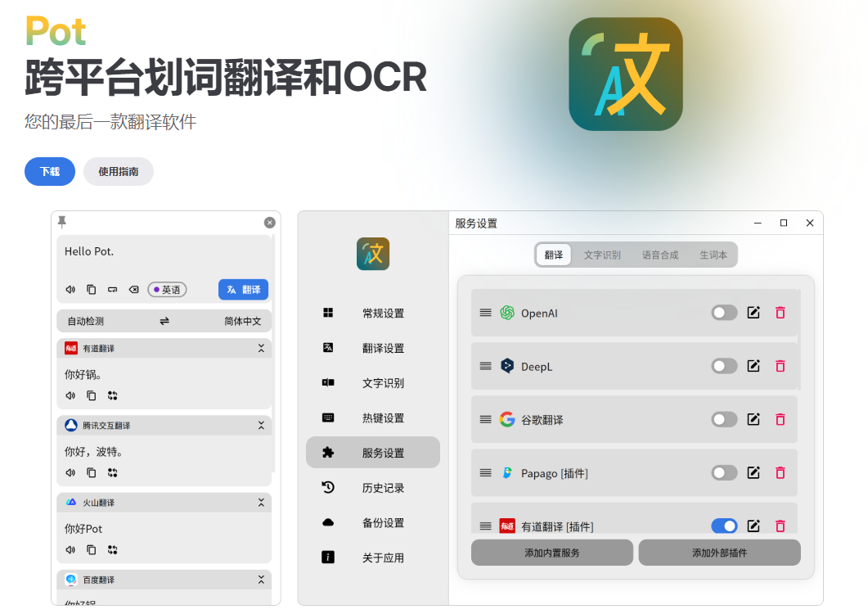Switch to the 语音合成 services tab

point(660,255)
